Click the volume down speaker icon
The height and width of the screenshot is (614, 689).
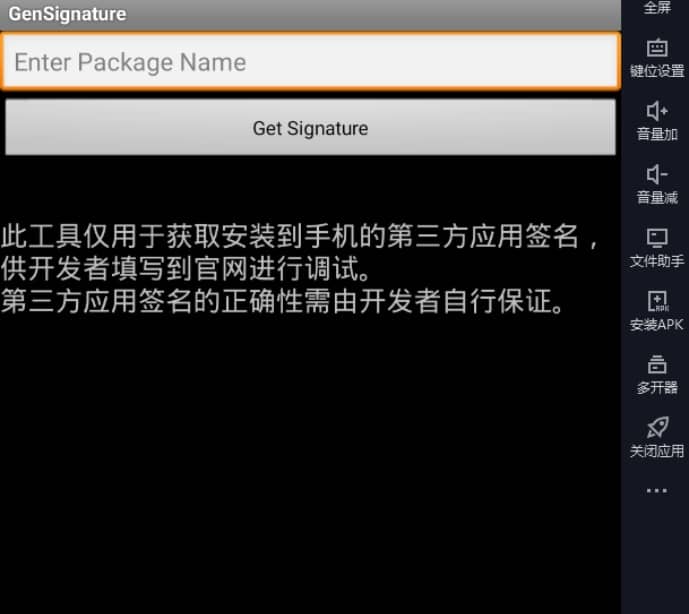[x=657, y=174]
